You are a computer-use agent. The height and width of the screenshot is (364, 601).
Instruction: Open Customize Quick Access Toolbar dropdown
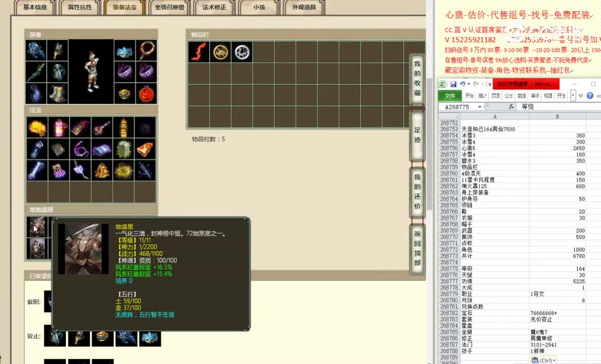pos(490,84)
